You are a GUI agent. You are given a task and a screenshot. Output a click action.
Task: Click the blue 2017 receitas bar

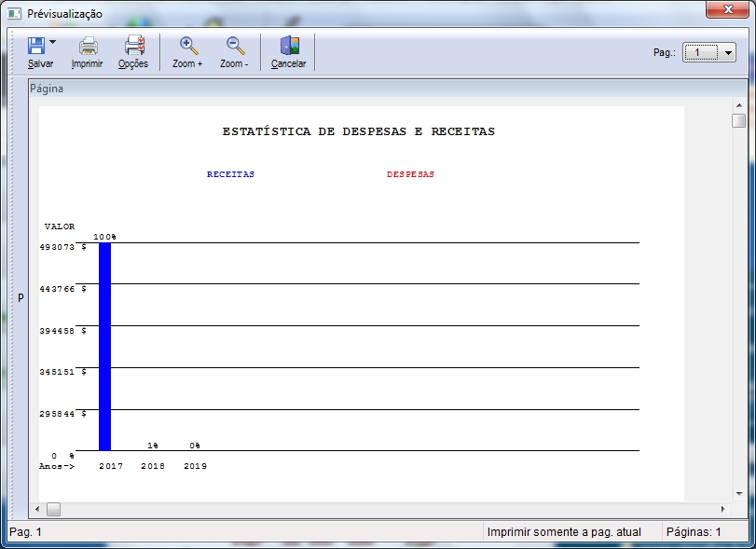click(104, 347)
